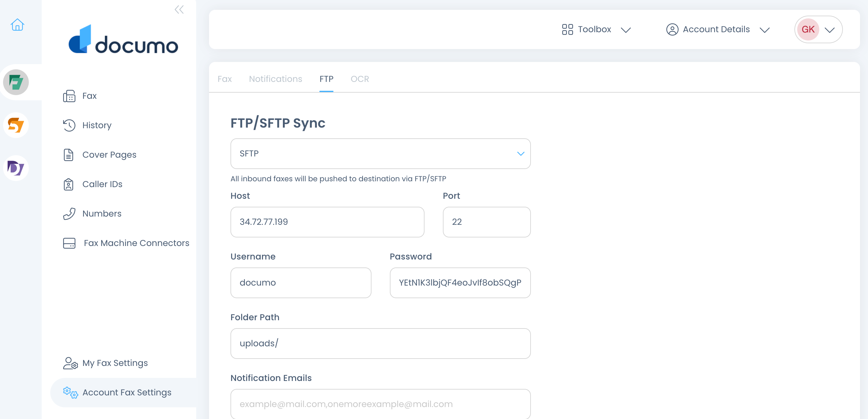Screen dimensions: 868x419
Task: Click the badge icon beside Caller IDs
Action: pyautogui.click(x=68, y=184)
